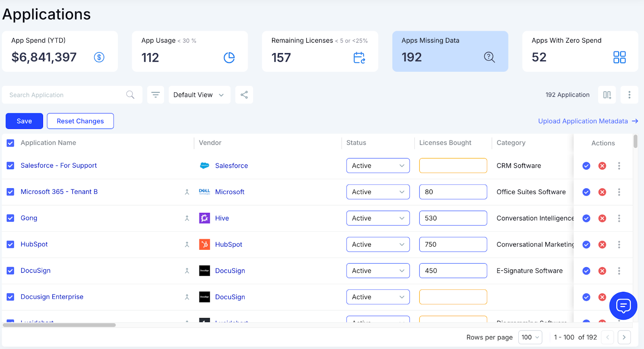
Task: Open the filter options icon
Action: [x=155, y=95]
